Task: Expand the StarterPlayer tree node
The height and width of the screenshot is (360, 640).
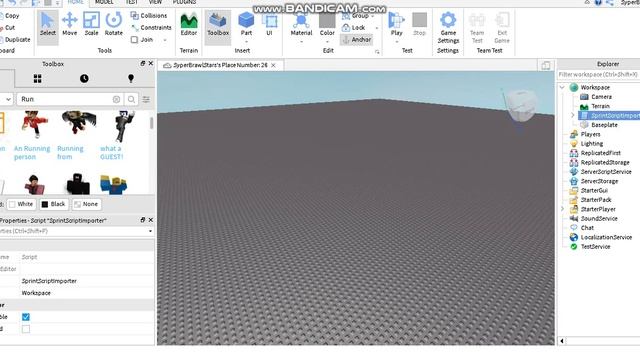Action: [562, 209]
